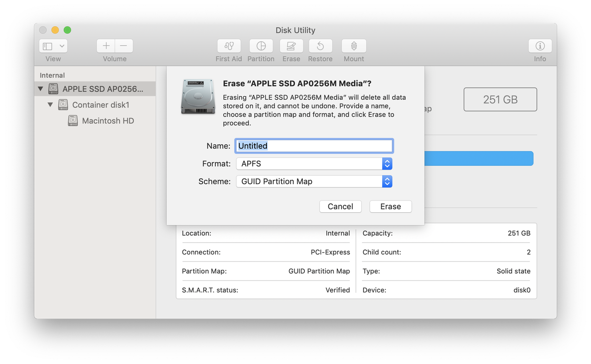
Task: Select the APPLE SSD drive icon in sidebar
Action: [53, 88]
